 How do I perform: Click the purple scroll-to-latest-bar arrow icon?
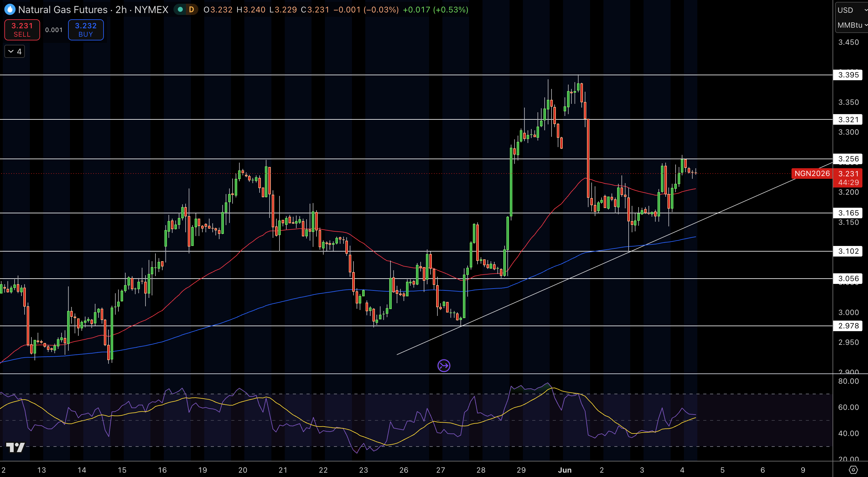click(x=444, y=365)
